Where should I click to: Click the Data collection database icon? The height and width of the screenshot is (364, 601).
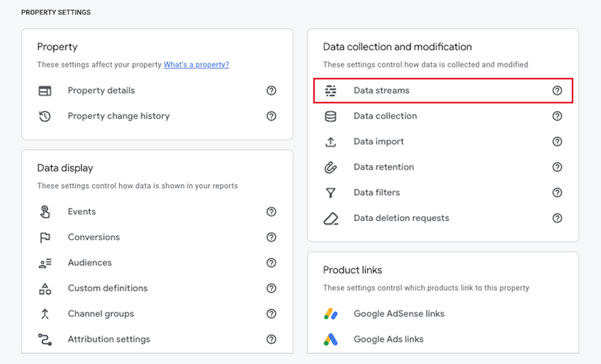tap(331, 116)
